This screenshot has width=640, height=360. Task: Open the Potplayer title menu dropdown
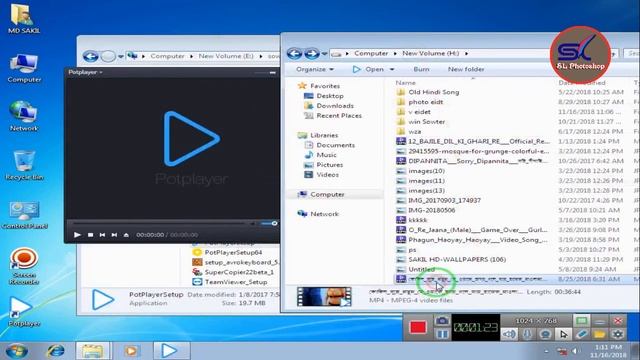tap(85, 72)
